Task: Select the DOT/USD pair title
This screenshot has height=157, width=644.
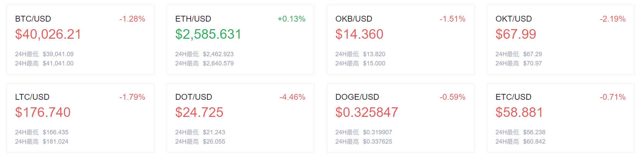Action: click(x=194, y=97)
